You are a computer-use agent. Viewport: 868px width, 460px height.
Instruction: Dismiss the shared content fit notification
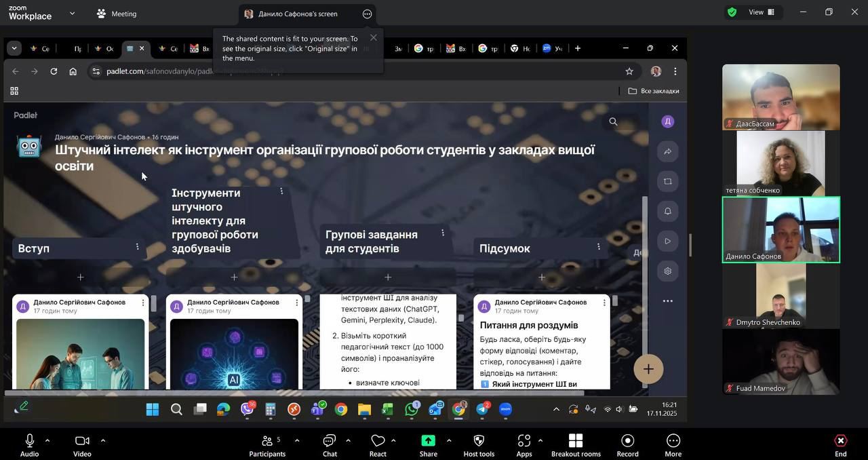pos(373,38)
